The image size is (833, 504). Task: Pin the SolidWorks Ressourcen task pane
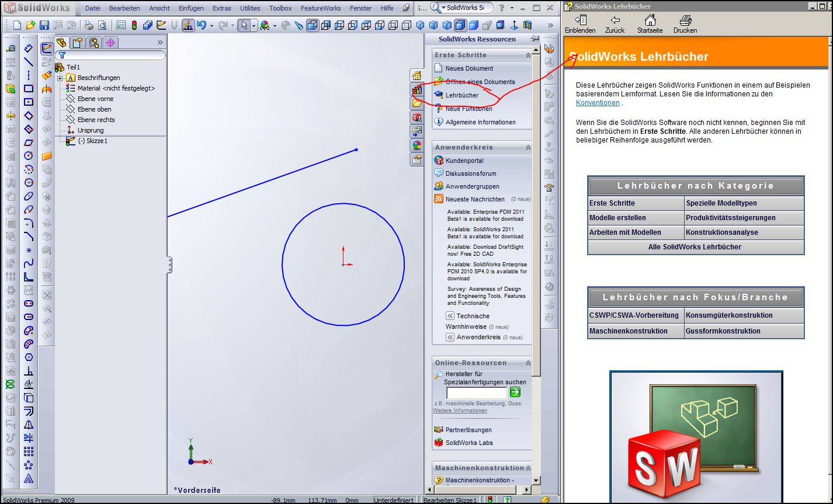click(535, 39)
